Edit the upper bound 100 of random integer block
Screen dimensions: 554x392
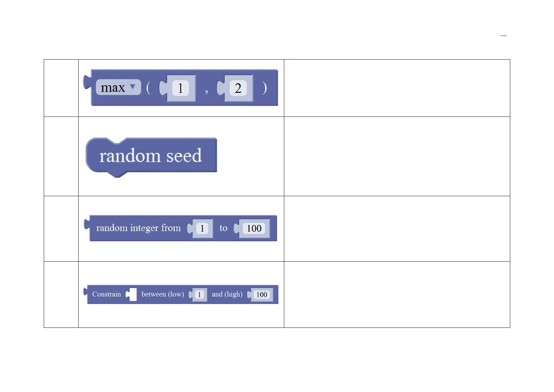point(254,228)
